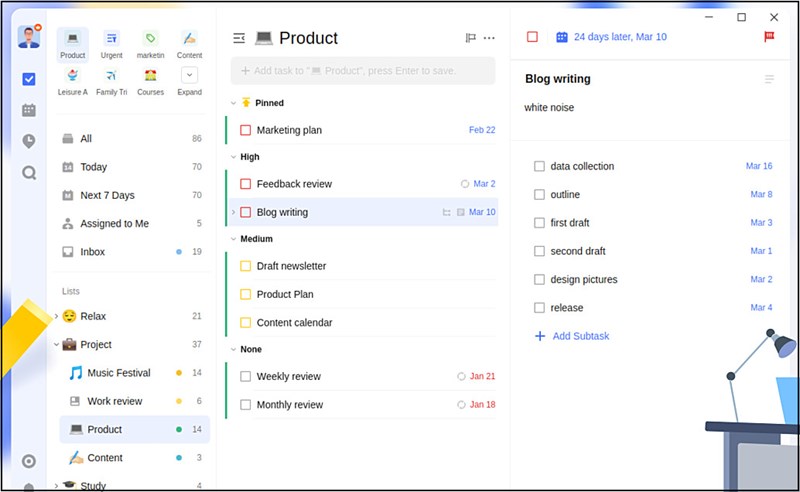Click the Add task input field
This screenshot has height=492, width=800.
click(363, 70)
